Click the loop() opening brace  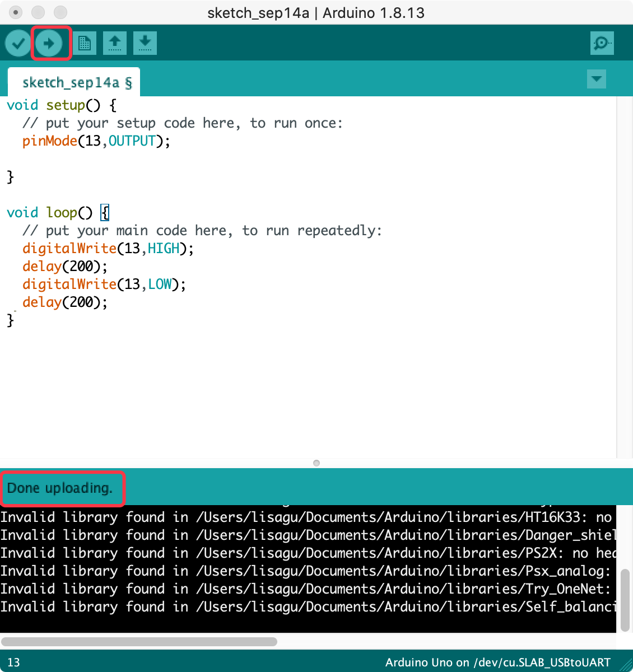point(105,213)
